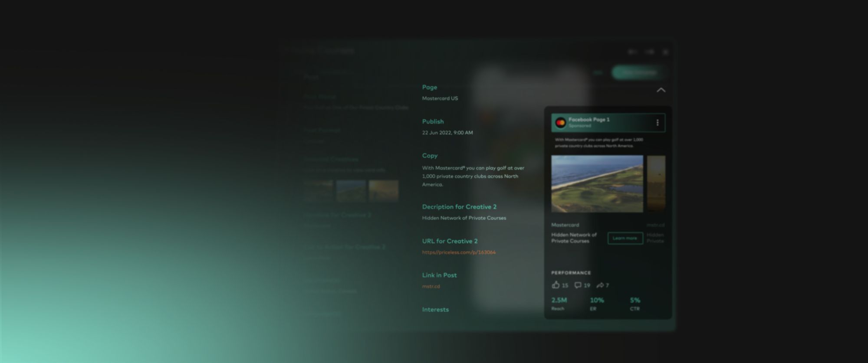The height and width of the screenshot is (363, 868).
Task: Select the middle creative thumbnail
Action: coord(351,191)
